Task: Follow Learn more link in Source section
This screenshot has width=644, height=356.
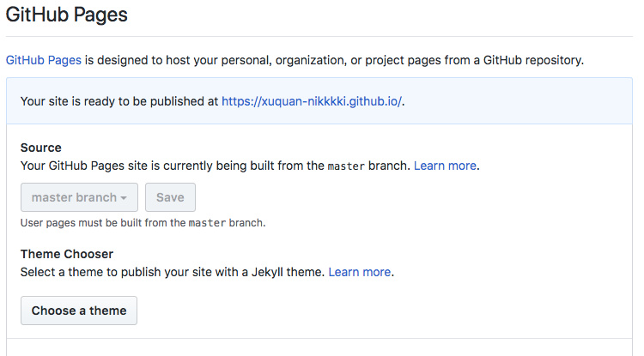Action: (x=446, y=166)
